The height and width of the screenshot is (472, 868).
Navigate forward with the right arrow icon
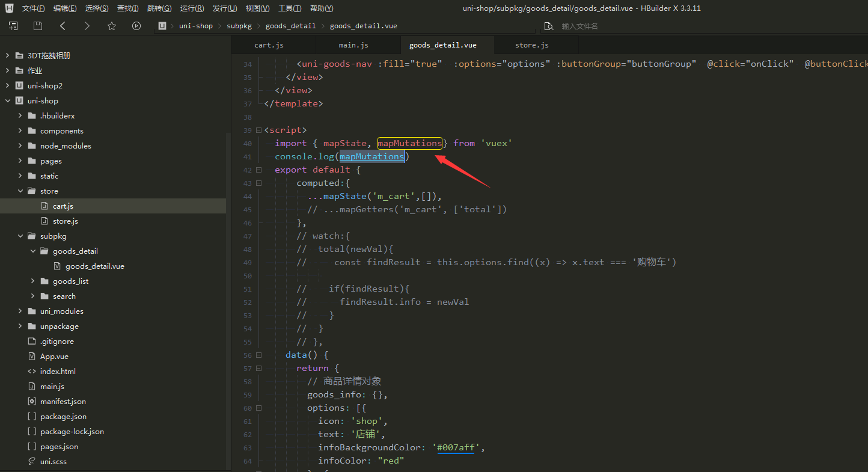(x=87, y=26)
